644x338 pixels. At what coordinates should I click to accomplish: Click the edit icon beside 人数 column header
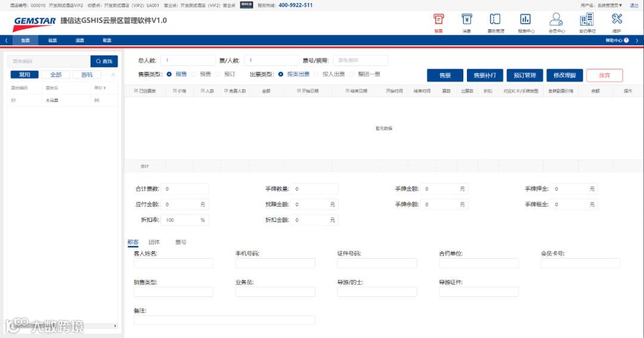[203, 91]
